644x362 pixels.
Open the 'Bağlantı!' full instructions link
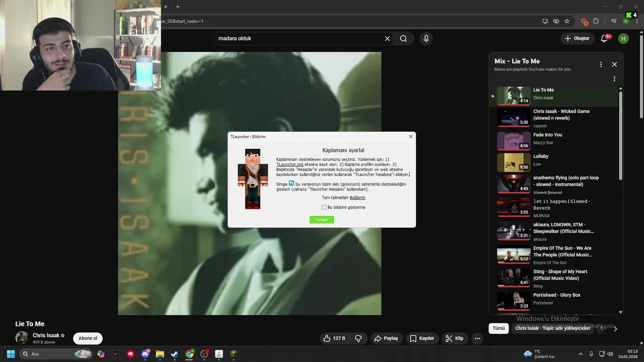357,198
